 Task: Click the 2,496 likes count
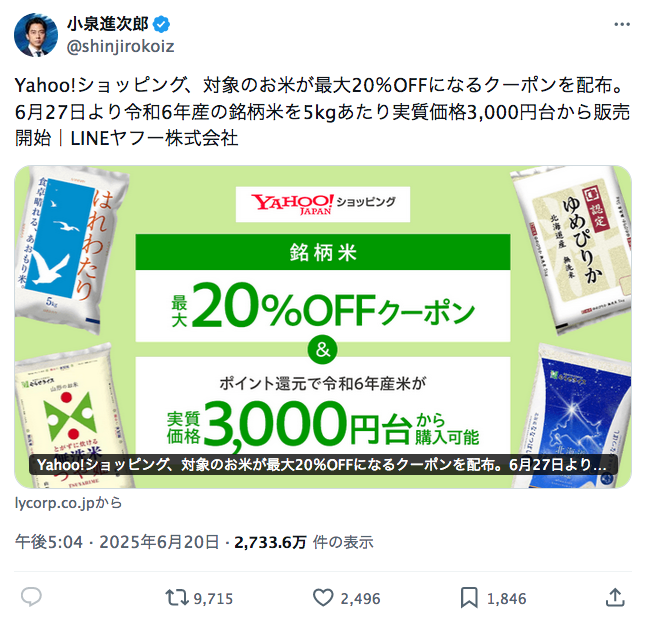[360, 599]
